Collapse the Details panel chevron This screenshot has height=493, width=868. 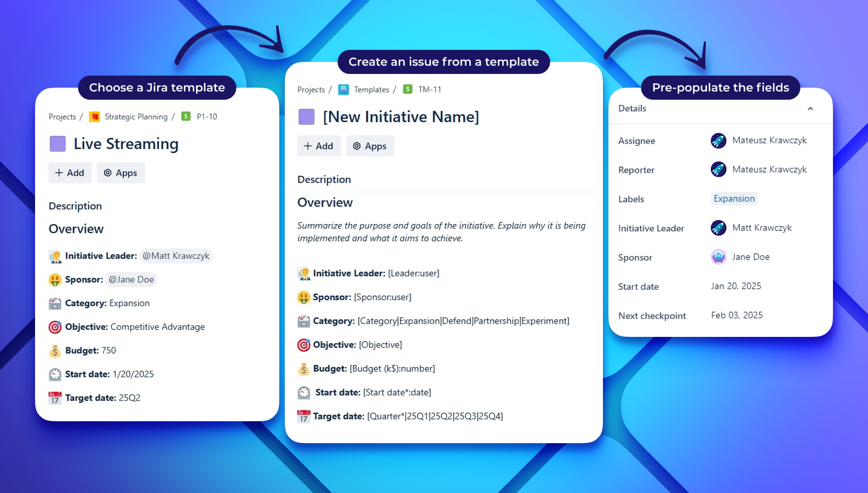(810, 108)
